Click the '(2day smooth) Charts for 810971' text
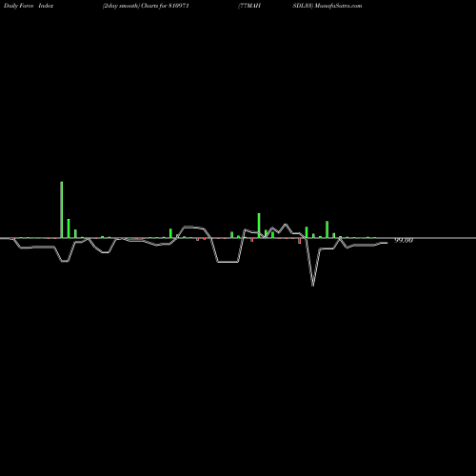The height and width of the screenshot is (476, 476). (x=146, y=6)
